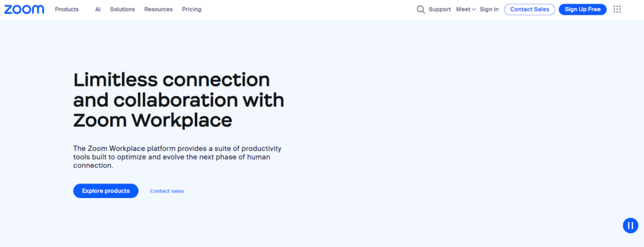Viewport: 644px width, 247px height.
Task: Click the headline "Limitless connection and collaboration"
Action: click(x=179, y=100)
